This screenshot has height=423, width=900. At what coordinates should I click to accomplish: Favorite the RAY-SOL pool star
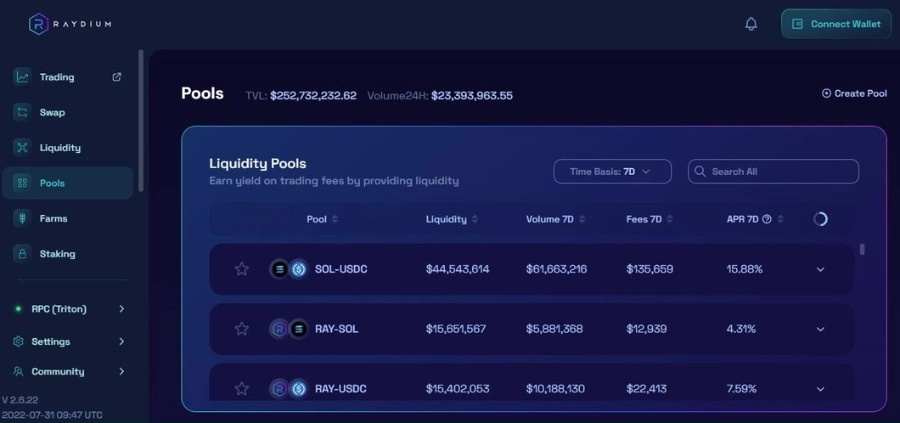point(242,329)
